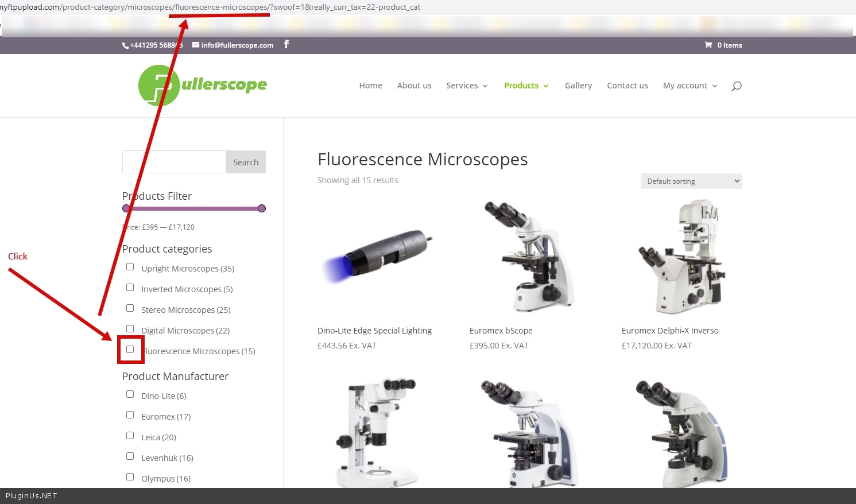Open the Euromex bScope product title

(501, 331)
